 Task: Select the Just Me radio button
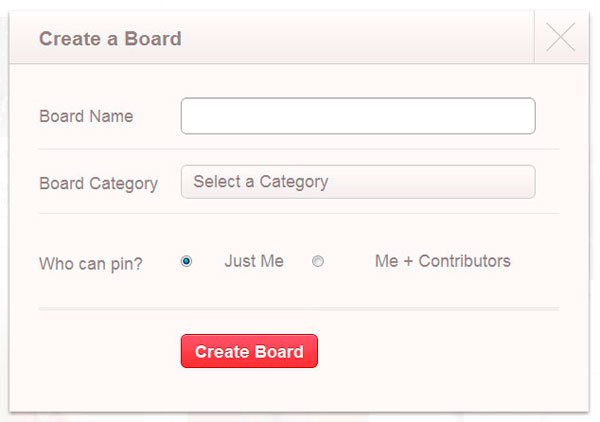(187, 262)
